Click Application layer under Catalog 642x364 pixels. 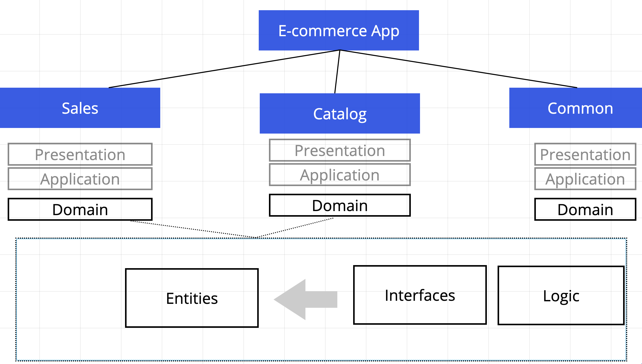[x=340, y=175]
